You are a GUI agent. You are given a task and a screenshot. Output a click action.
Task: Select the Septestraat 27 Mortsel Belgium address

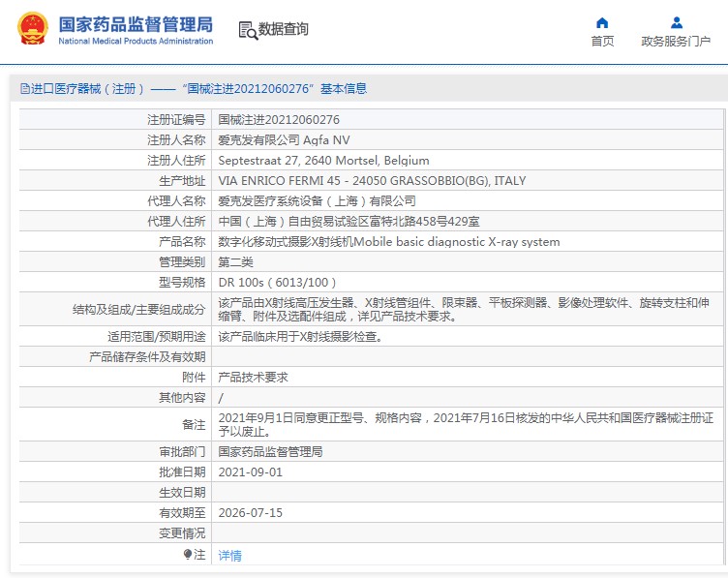[323, 161]
